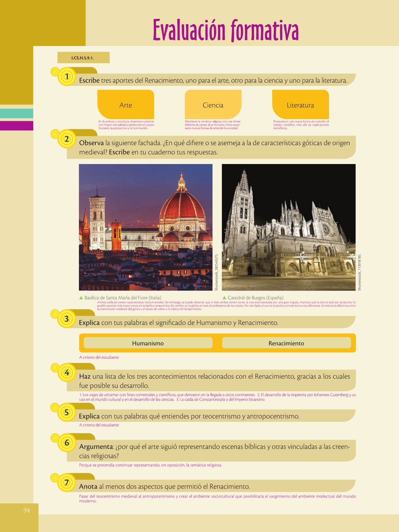Click the number 4 question badge
Screen dimensions: 399x532
point(67,373)
